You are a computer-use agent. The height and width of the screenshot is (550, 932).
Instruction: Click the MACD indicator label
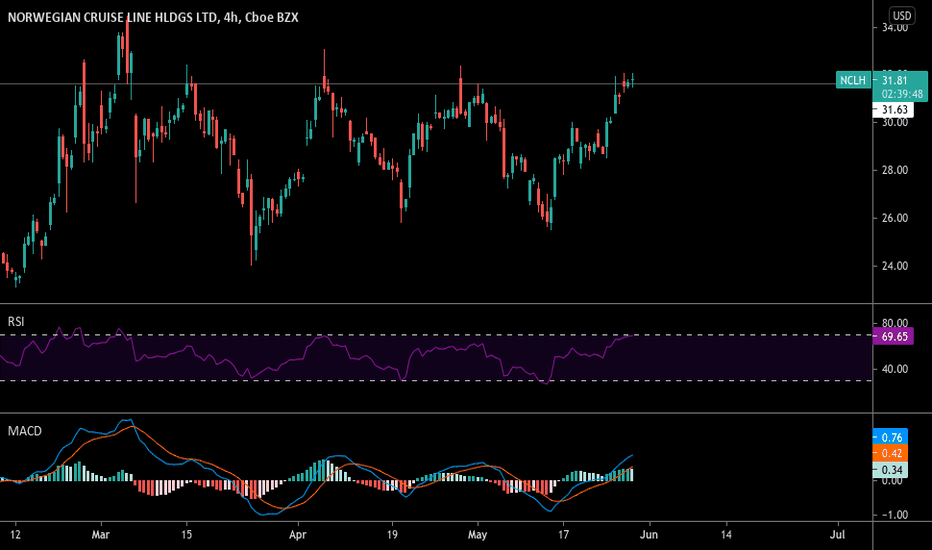tap(24, 430)
